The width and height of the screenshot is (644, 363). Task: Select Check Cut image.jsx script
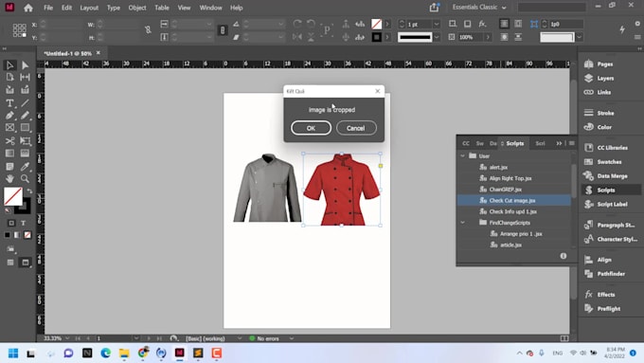click(x=514, y=200)
